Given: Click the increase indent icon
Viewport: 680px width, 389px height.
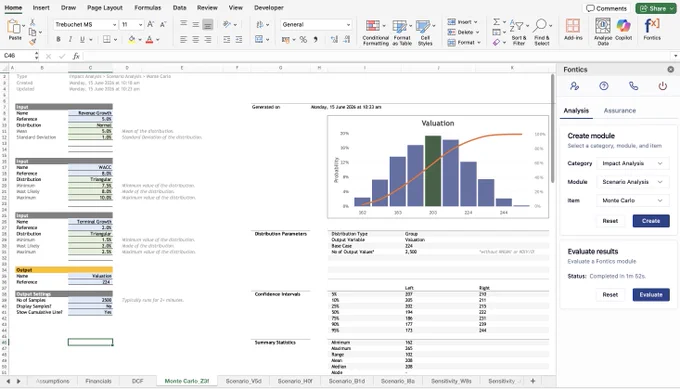Looking at the screenshot, I should tap(239, 39).
